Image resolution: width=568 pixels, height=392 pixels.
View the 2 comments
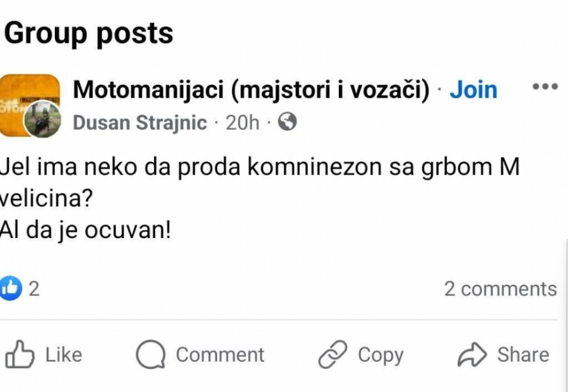click(502, 289)
